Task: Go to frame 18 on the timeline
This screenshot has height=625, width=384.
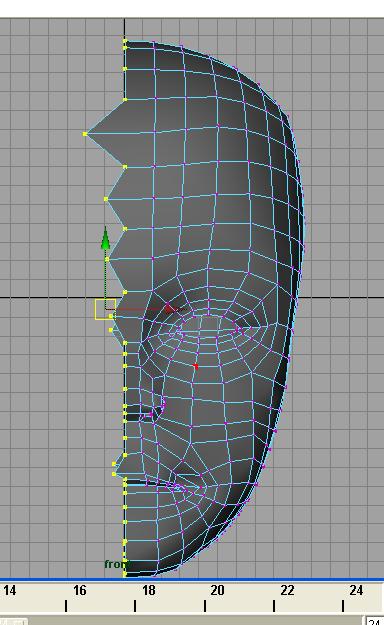Action: (x=149, y=590)
